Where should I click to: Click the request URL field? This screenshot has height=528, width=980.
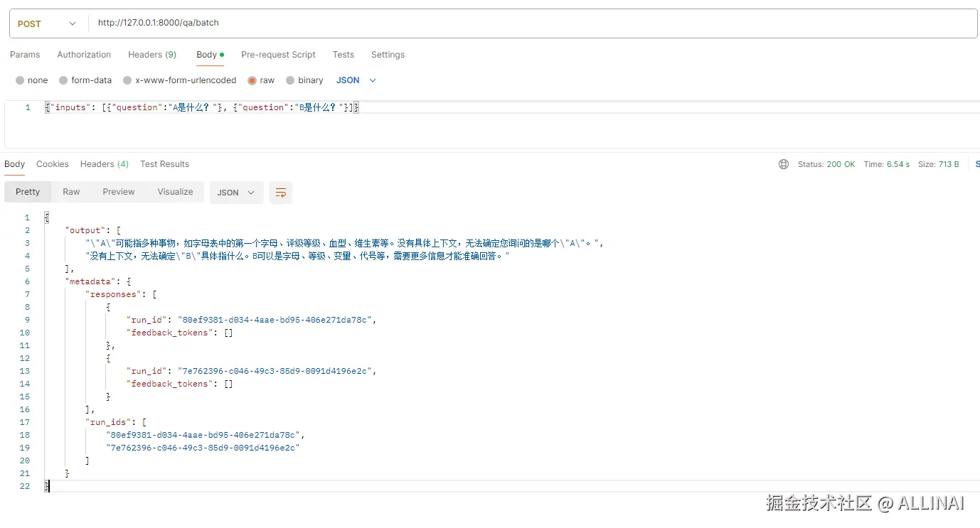click(532, 23)
